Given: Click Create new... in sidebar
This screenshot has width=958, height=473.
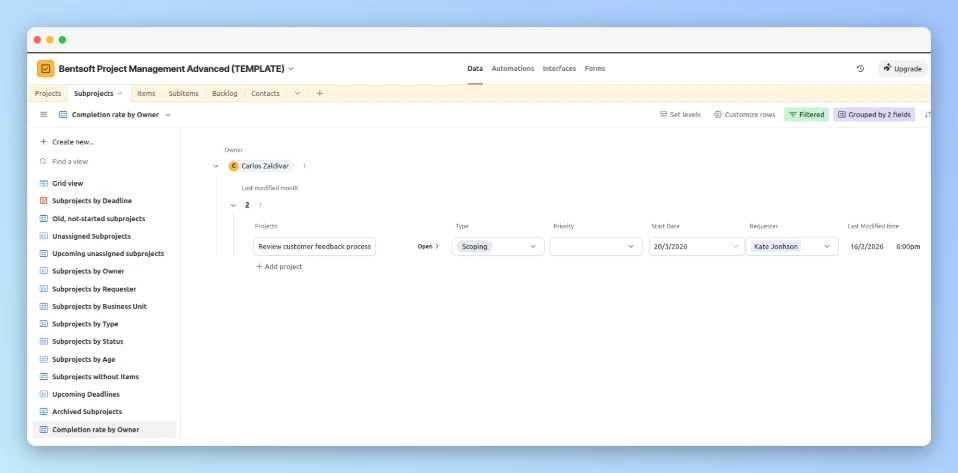Looking at the screenshot, I should (67, 142).
